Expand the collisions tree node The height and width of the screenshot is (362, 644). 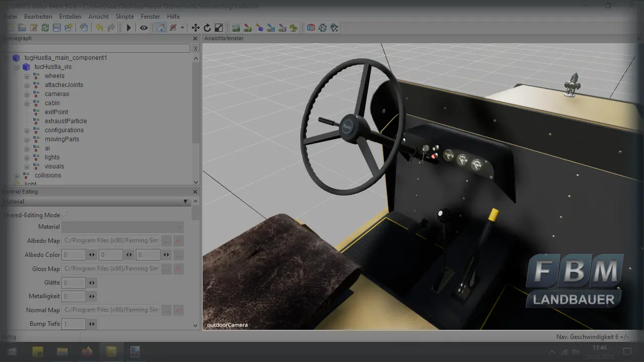click(x=17, y=175)
